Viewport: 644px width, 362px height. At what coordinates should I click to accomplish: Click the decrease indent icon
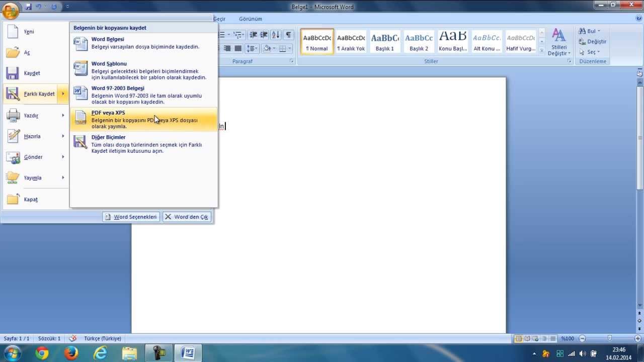coord(253,35)
